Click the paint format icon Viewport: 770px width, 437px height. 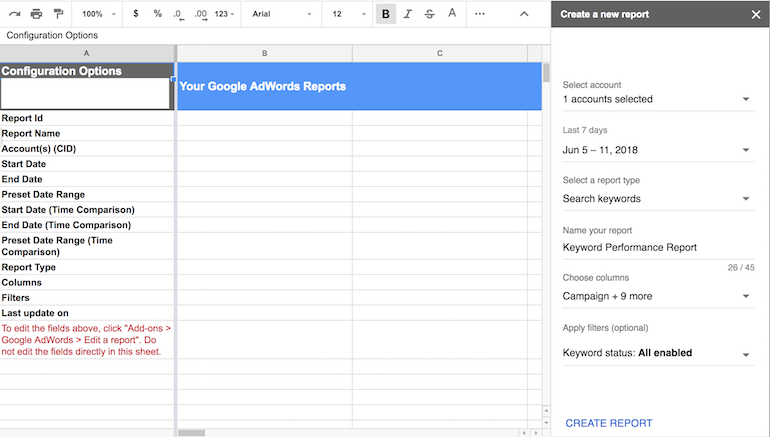coord(58,14)
